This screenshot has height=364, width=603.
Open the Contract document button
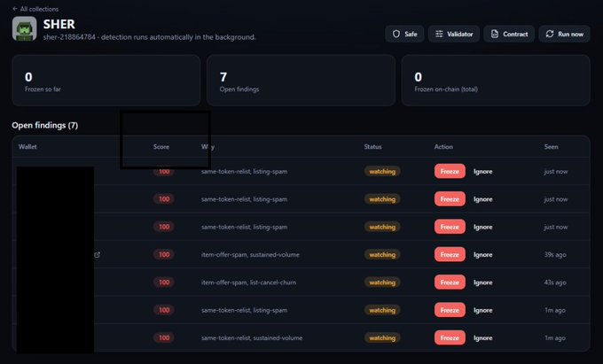pos(509,34)
